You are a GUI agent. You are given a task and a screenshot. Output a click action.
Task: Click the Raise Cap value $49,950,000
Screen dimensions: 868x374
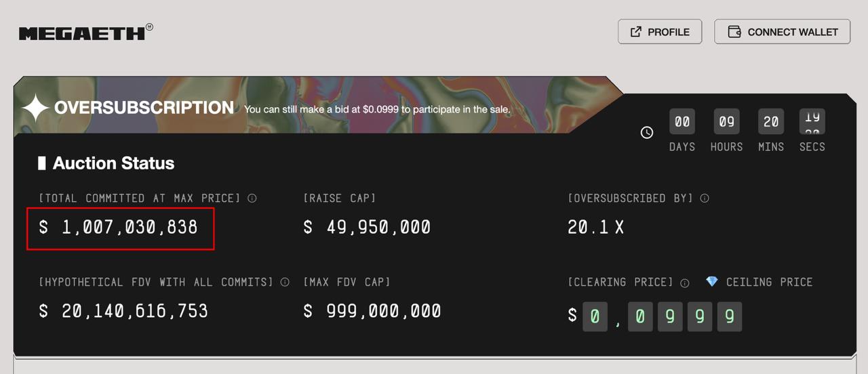pyautogui.click(x=367, y=228)
